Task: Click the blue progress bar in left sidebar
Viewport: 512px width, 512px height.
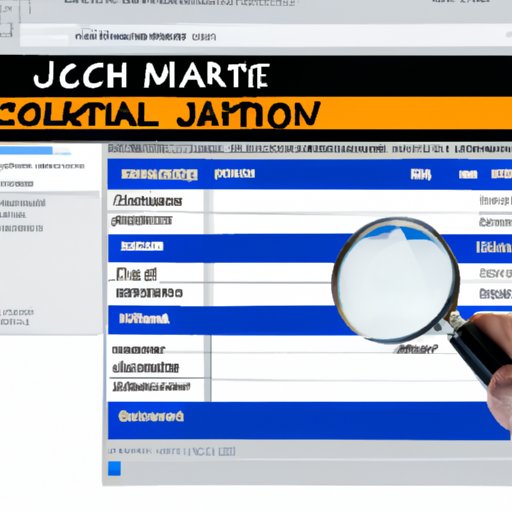Action: [26, 150]
